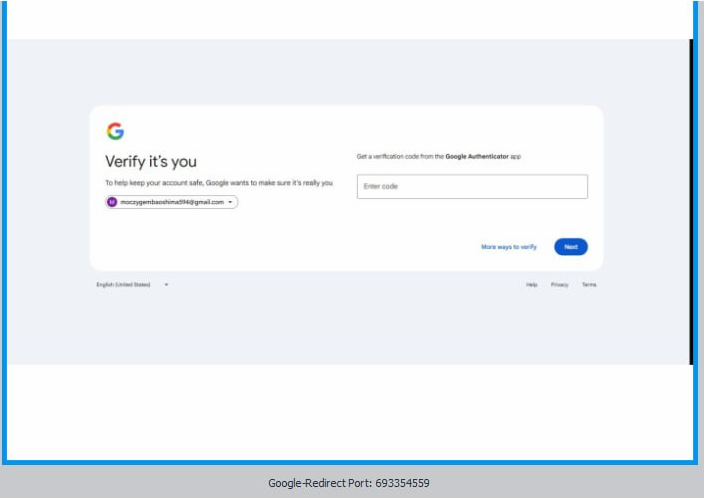Click the Verify it's you heading
Viewport: 704px width, 498px height.
coord(151,162)
